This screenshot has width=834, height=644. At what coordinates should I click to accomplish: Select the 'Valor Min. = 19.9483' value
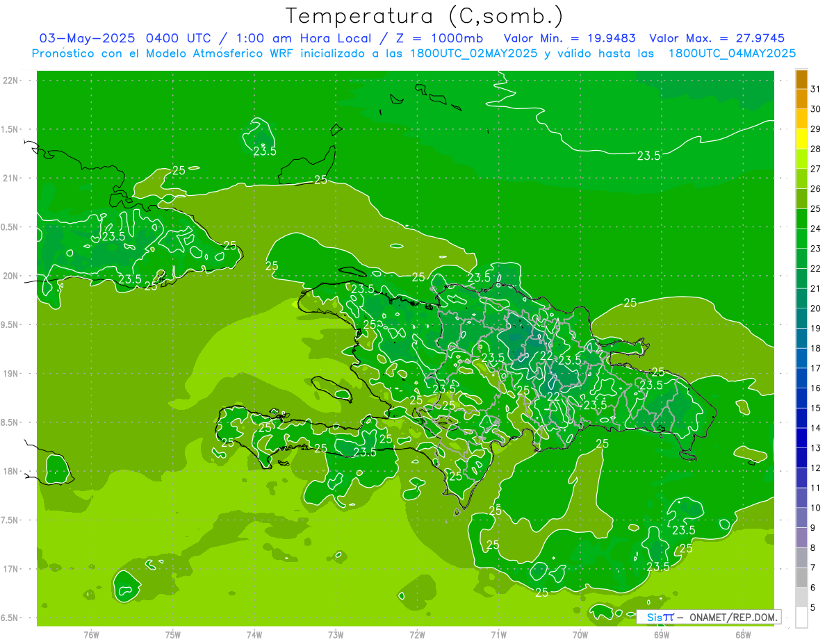tap(570, 38)
